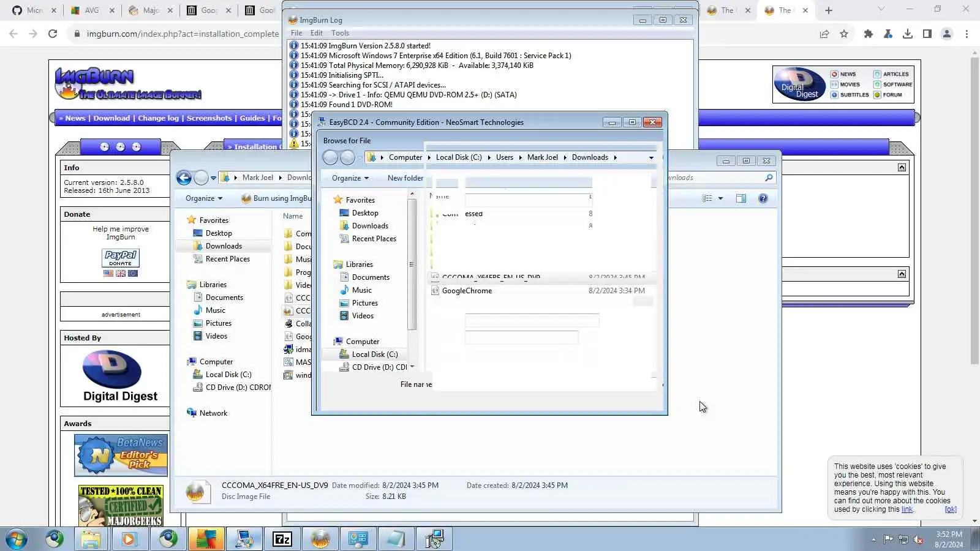Open the FORUM link in the Digital Digest banner
Viewport: 980px width, 551px height.
pos(892,95)
